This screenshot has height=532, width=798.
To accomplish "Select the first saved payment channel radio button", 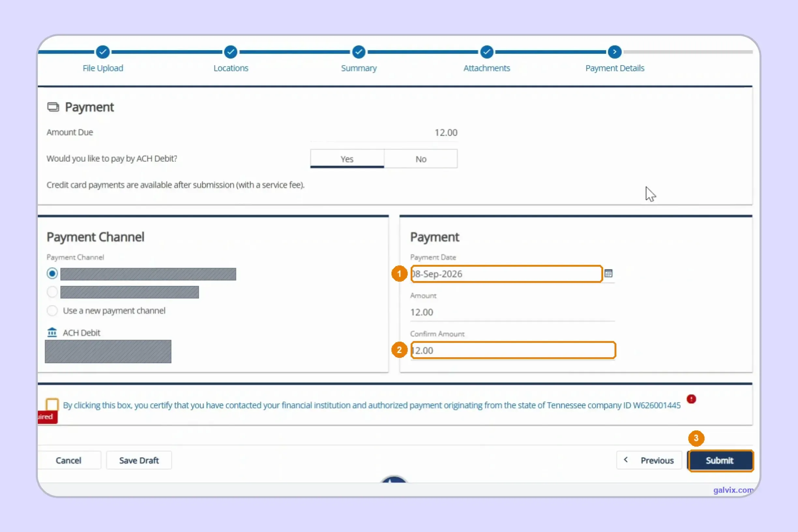I will click(52, 273).
